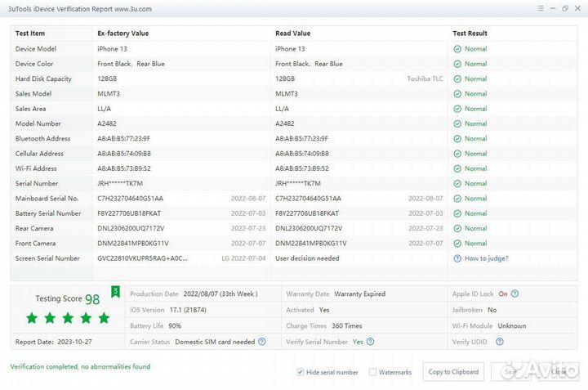
Task: Click the Normal checkmark in Serial Number row
Action: click(x=457, y=183)
